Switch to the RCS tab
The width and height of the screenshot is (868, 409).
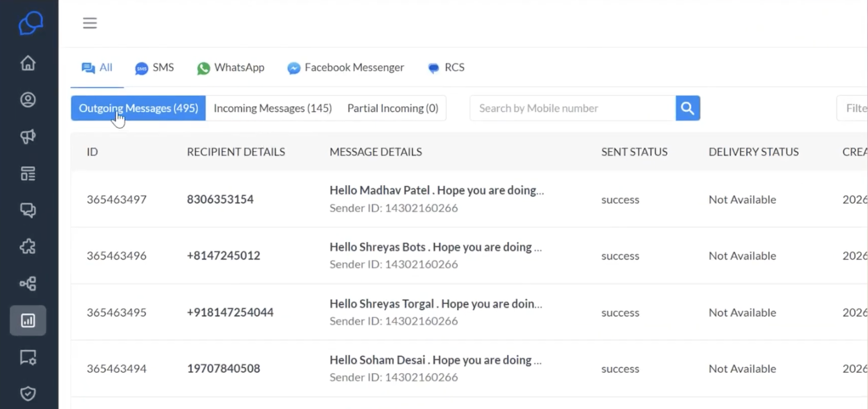coord(446,68)
